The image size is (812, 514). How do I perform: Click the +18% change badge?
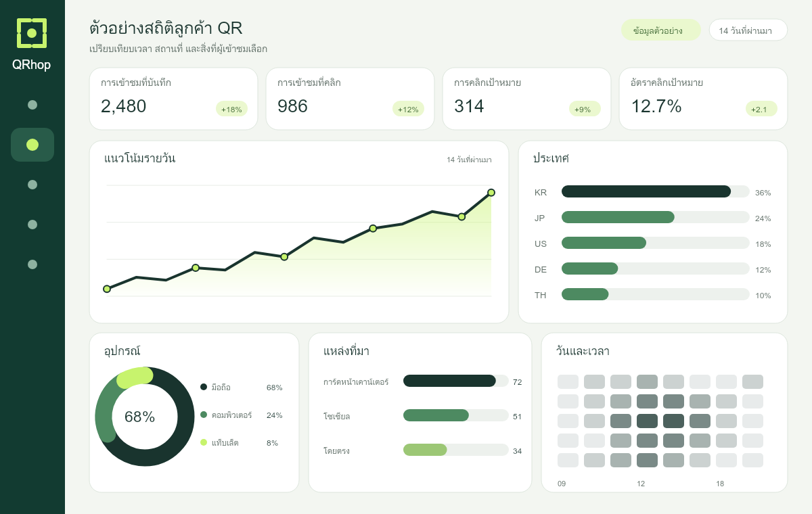point(231,109)
